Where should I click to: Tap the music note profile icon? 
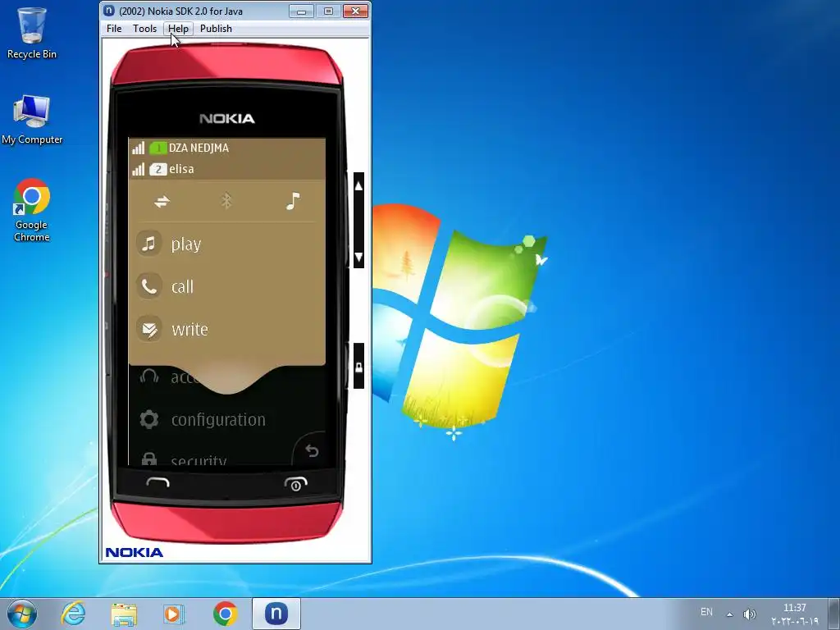pos(293,201)
